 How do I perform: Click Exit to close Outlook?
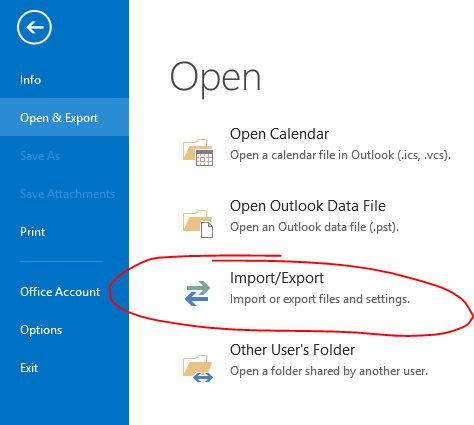coord(64,368)
